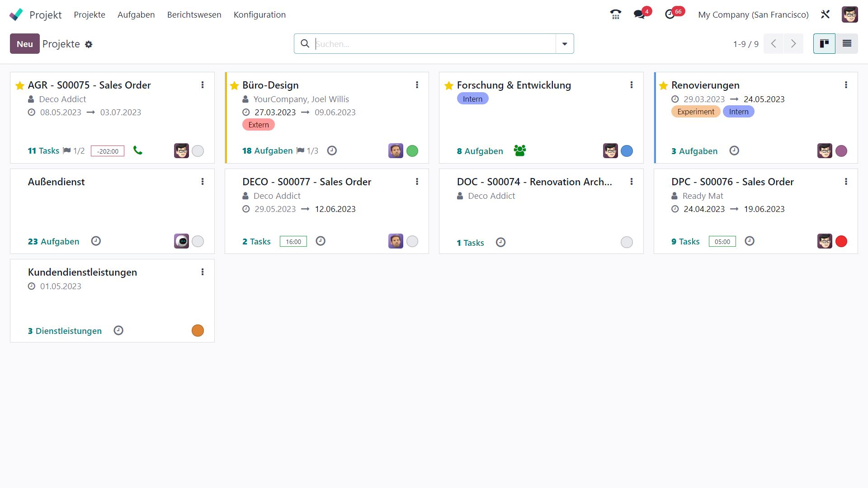Open the VoIP phone icon in header
Image resolution: width=868 pixels, height=488 pixels.
[x=615, y=14]
